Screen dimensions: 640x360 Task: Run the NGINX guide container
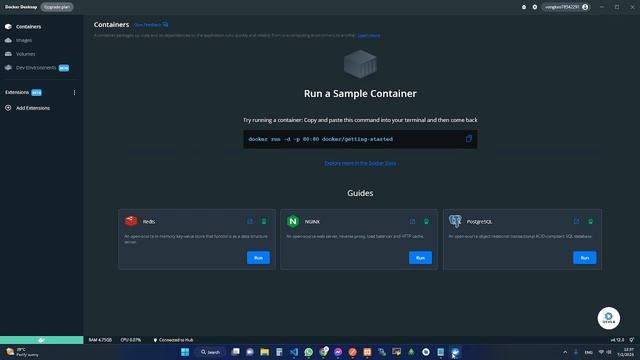click(420, 258)
